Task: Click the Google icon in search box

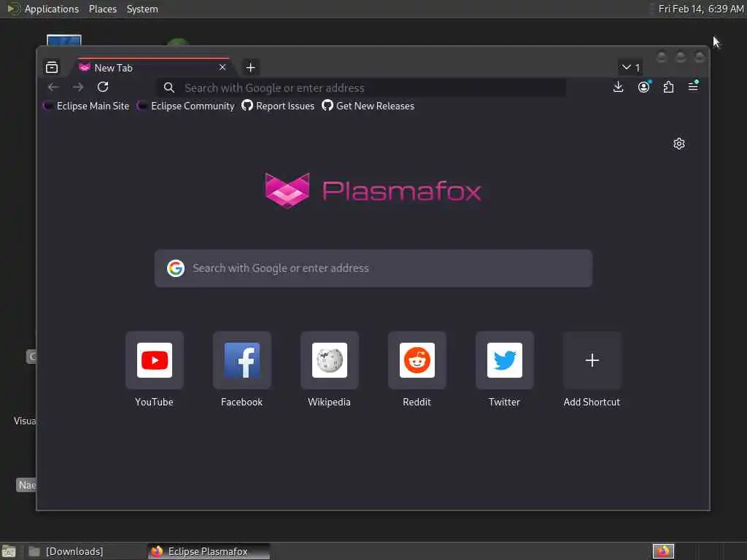Action: pos(176,268)
